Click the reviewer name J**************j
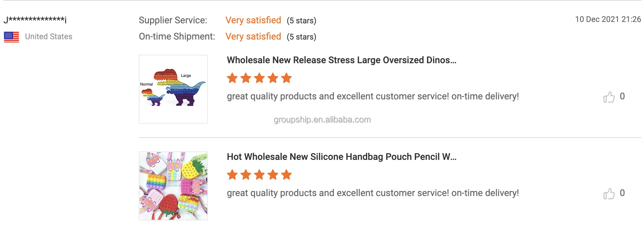Image resolution: width=644 pixels, height=240 pixels. (x=35, y=20)
